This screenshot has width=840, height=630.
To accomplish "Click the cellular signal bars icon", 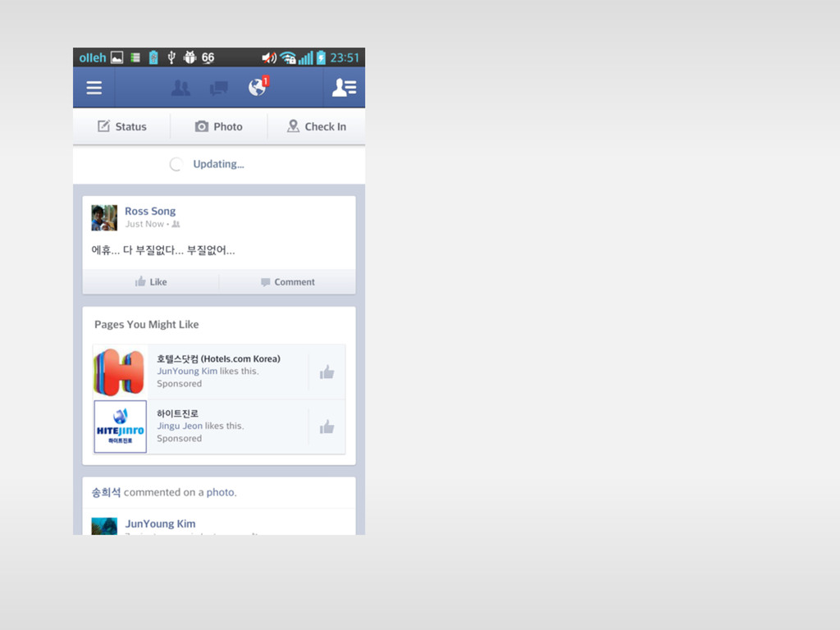I will pos(306,58).
